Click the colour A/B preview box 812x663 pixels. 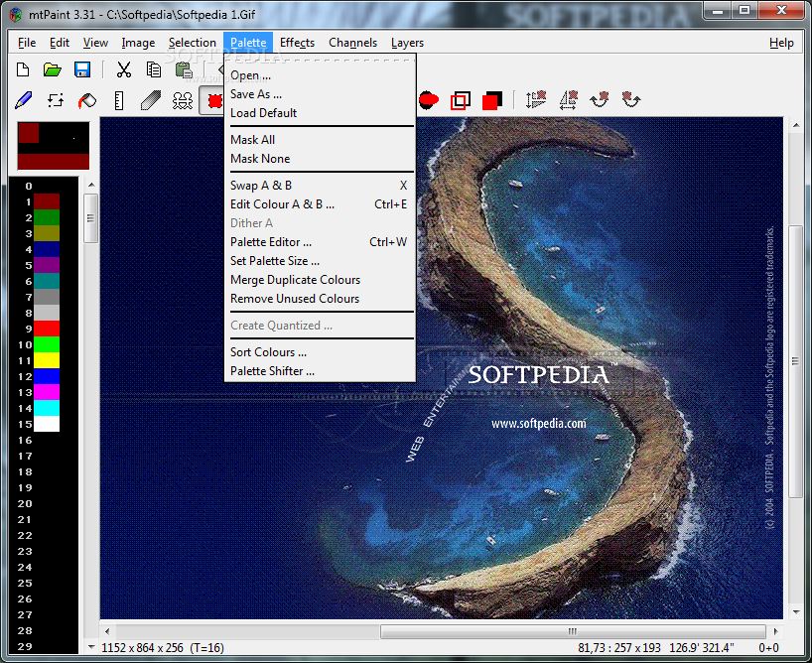click(x=54, y=146)
